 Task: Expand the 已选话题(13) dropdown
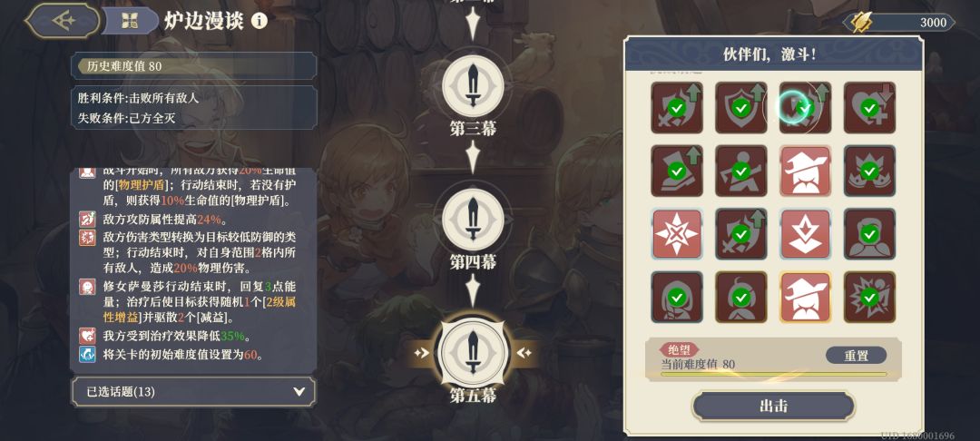tap(193, 392)
